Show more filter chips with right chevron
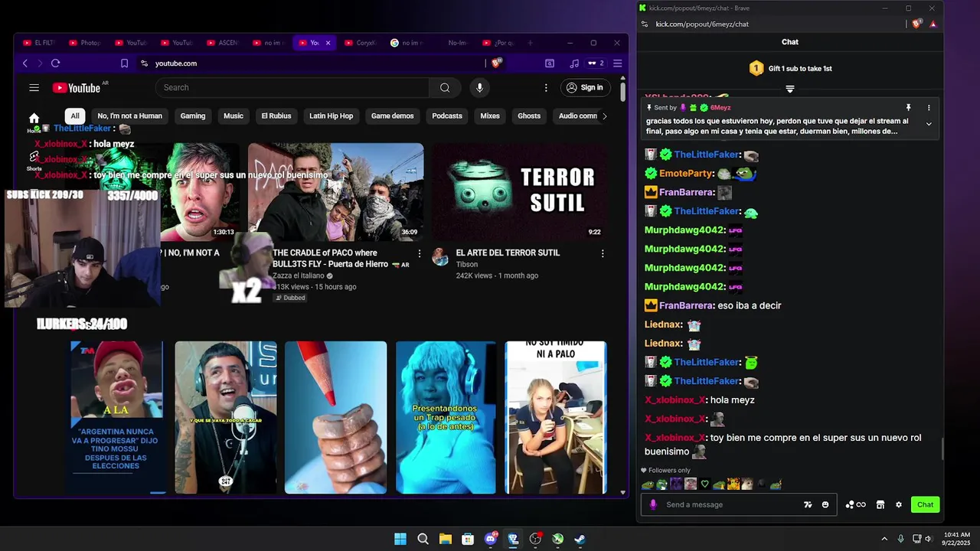Screen dimensions: 980x551 (x=605, y=116)
